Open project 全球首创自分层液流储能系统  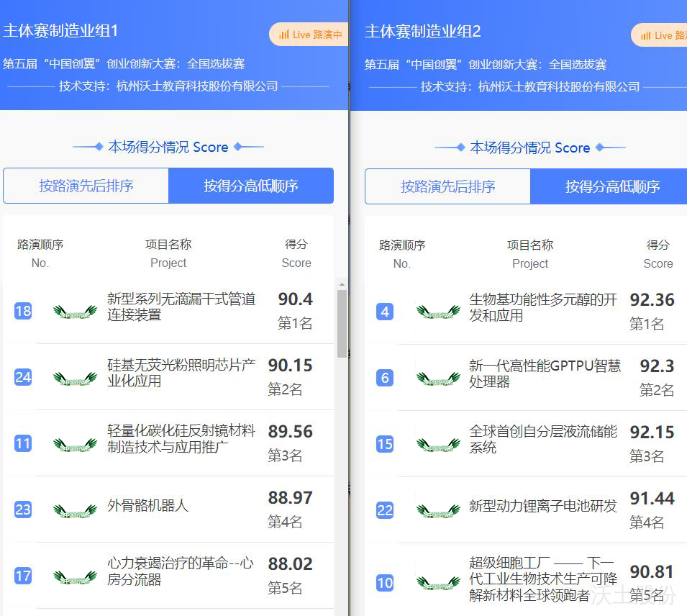(x=542, y=439)
